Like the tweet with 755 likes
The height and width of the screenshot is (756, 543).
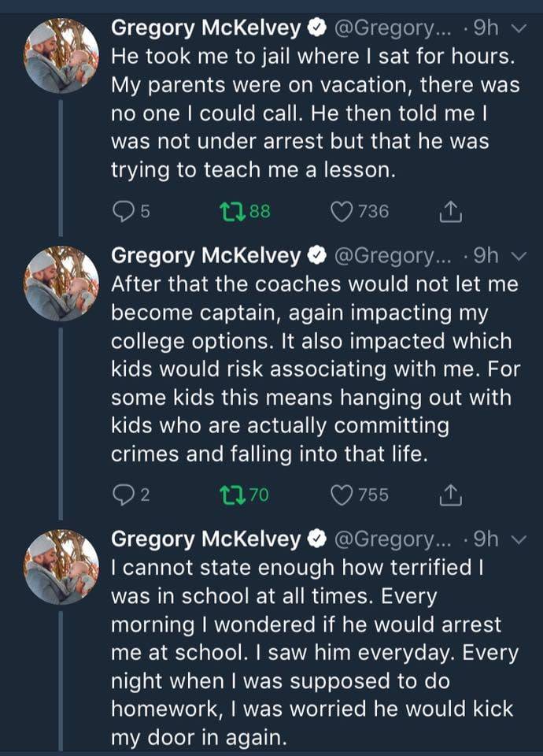[341, 495]
